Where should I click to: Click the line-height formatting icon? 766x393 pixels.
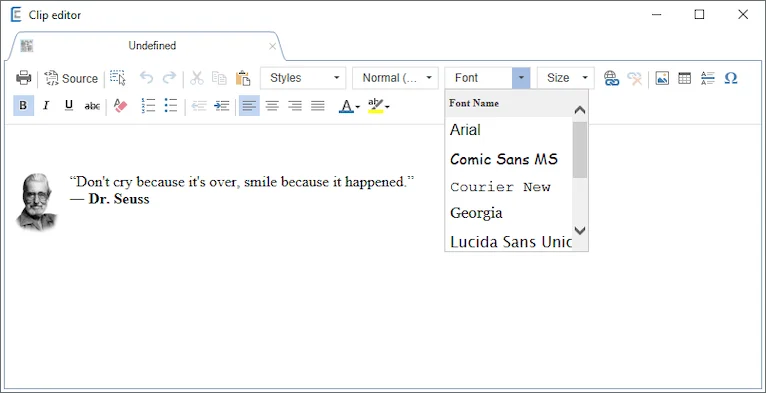tap(707, 78)
